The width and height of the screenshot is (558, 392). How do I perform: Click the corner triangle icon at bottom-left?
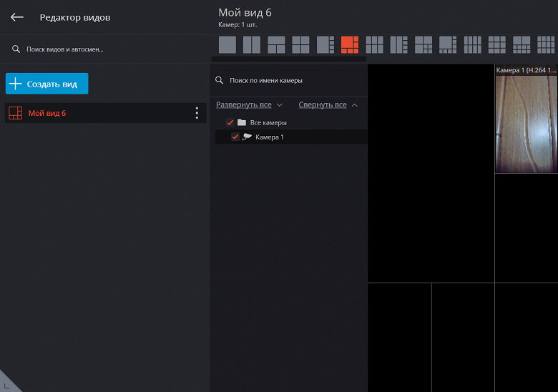[x=7, y=384]
